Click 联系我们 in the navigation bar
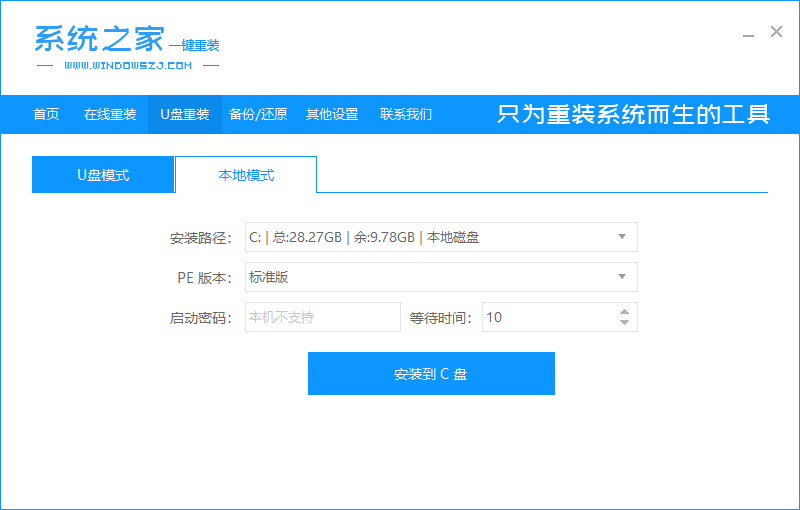800x510 pixels. 406,114
